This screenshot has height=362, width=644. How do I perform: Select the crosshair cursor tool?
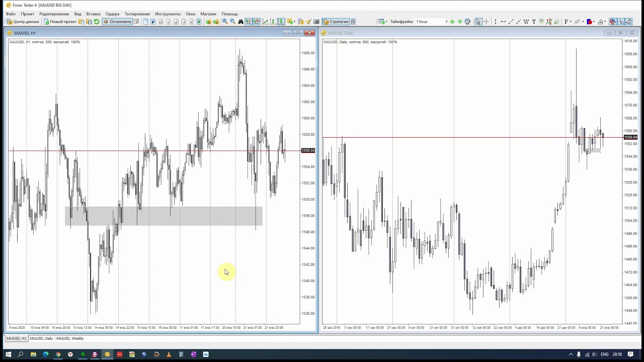click(486, 22)
